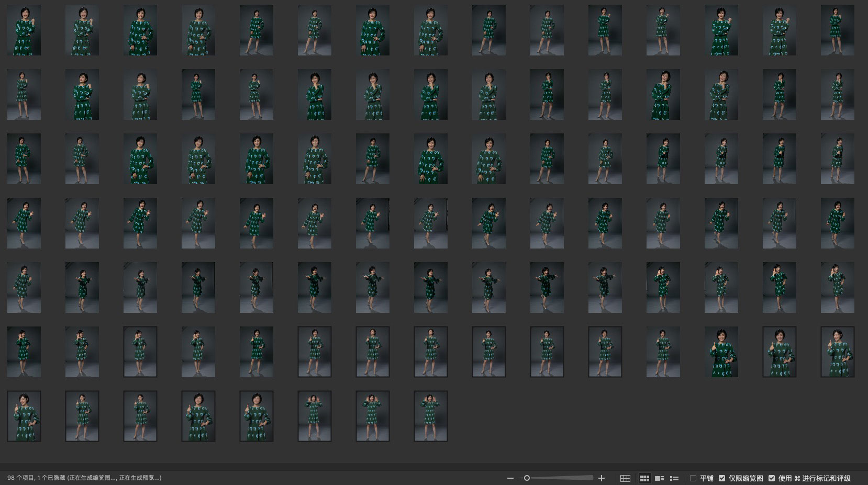Switch to list view mode
The height and width of the screenshot is (485, 868).
point(674,478)
